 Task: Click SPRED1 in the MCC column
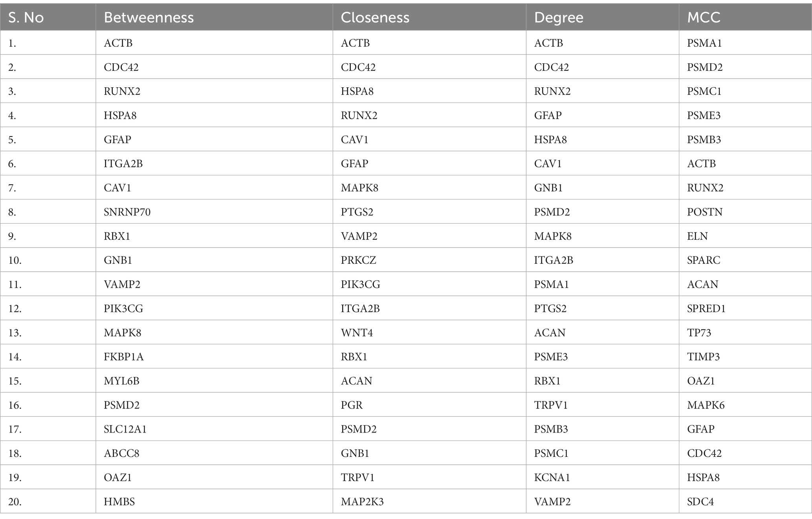[706, 309]
